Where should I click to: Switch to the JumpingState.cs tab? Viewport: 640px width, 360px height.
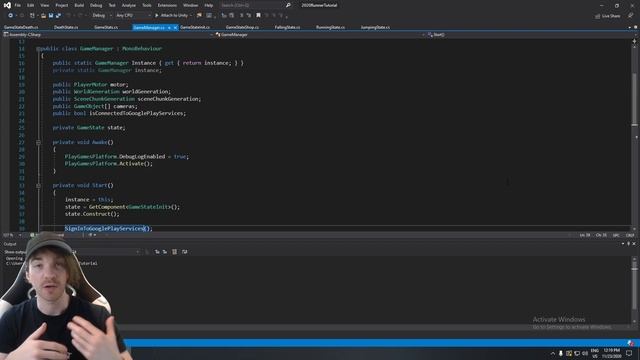[x=375, y=27]
